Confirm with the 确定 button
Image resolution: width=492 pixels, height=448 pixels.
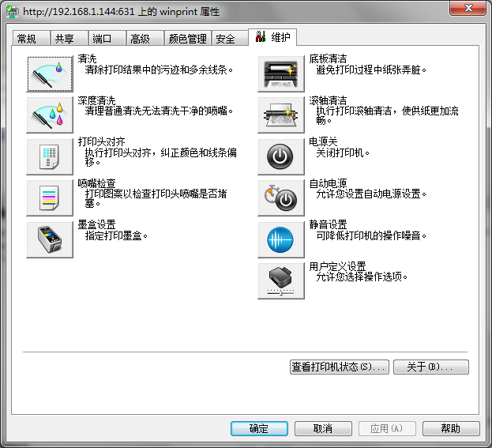coord(259,428)
